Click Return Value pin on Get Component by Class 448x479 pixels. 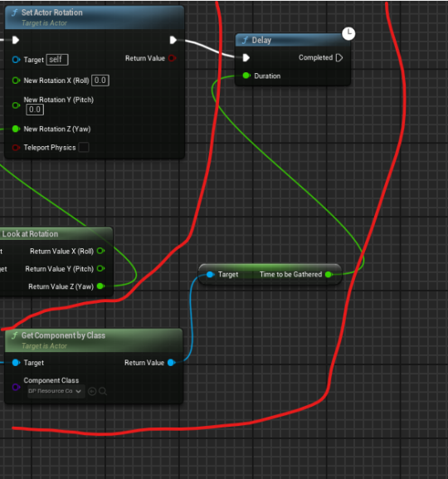click(172, 363)
